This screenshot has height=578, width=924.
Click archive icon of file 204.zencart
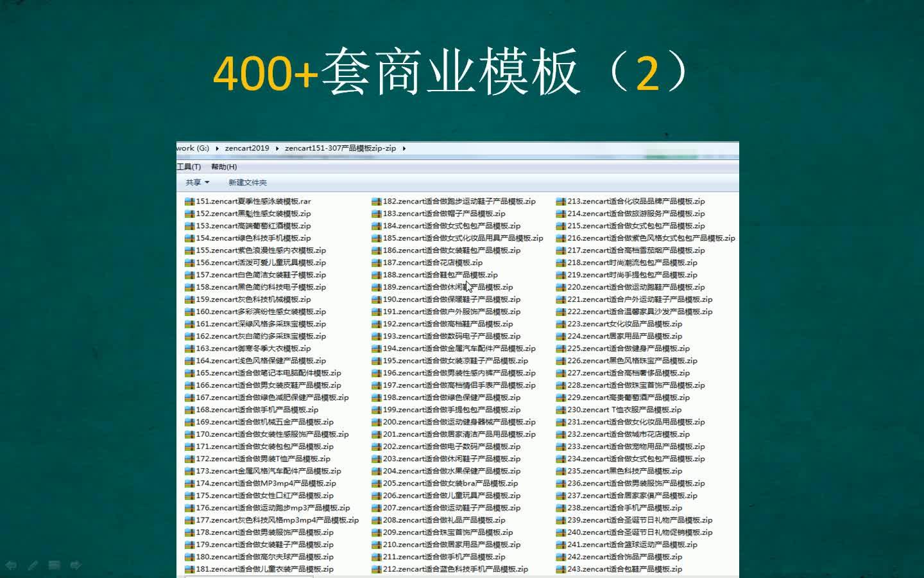click(x=377, y=471)
